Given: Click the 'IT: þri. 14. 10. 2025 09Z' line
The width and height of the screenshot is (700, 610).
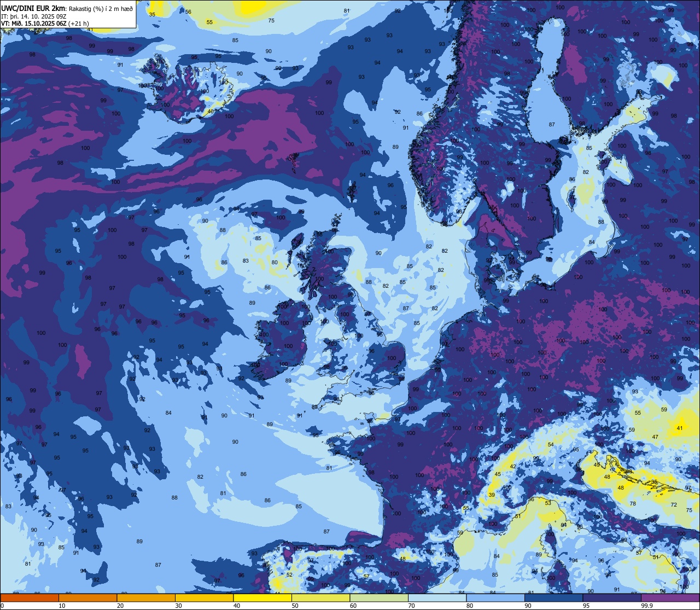Looking at the screenshot, I should point(34,16).
